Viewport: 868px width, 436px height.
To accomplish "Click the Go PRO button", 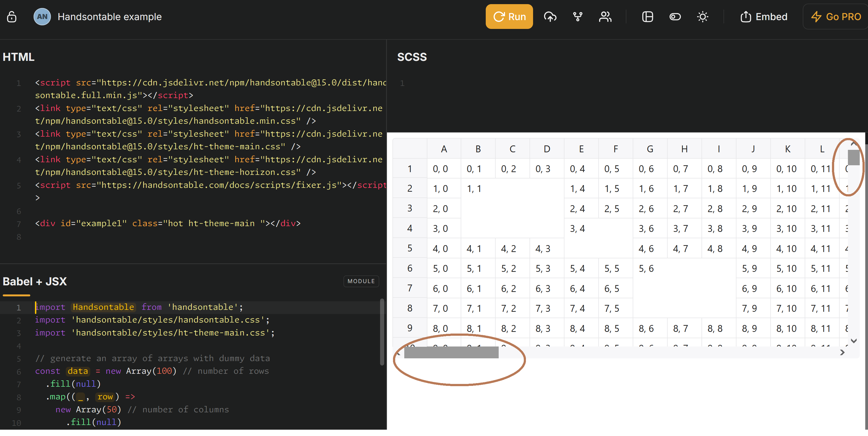I will click(x=836, y=17).
